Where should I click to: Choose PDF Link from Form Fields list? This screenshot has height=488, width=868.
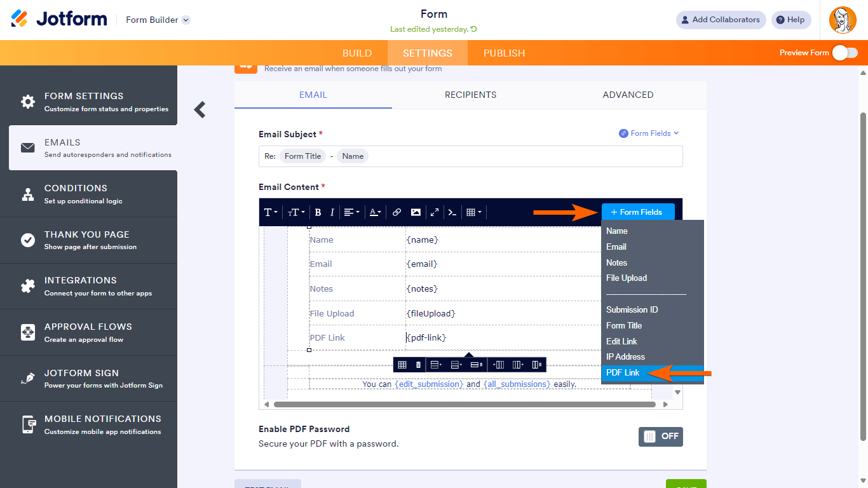pyautogui.click(x=653, y=373)
